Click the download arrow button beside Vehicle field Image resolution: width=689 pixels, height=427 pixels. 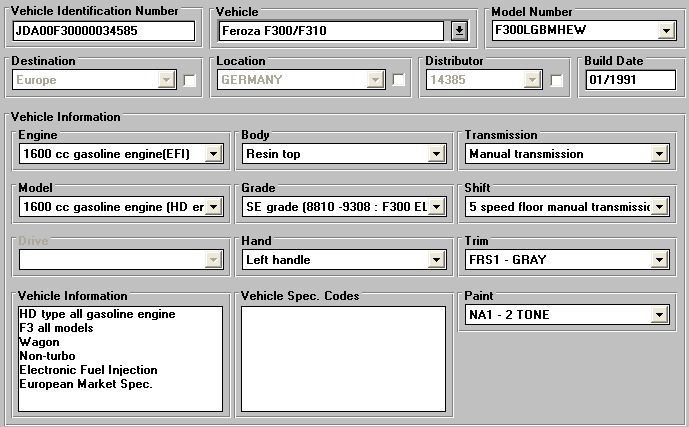pyautogui.click(x=459, y=31)
